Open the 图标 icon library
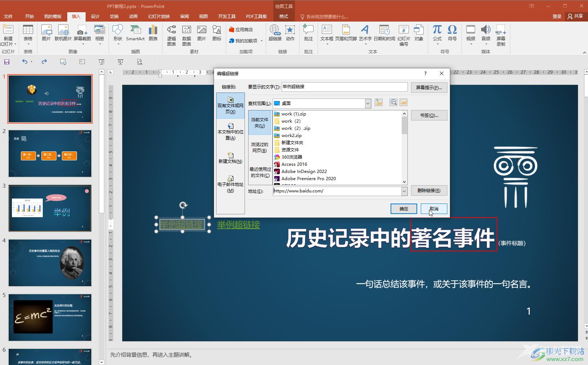This screenshot has width=588, height=365. point(217,33)
